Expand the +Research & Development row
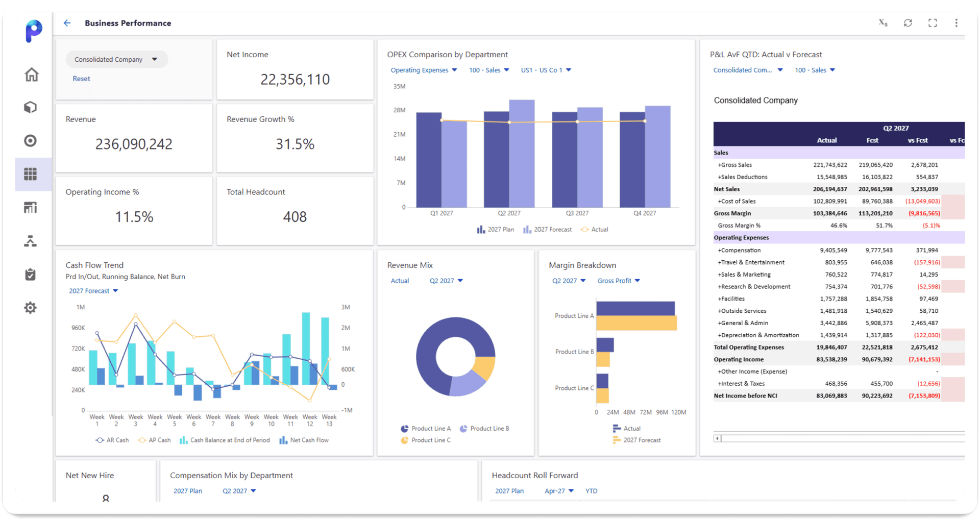The image size is (980, 520). [754, 287]
